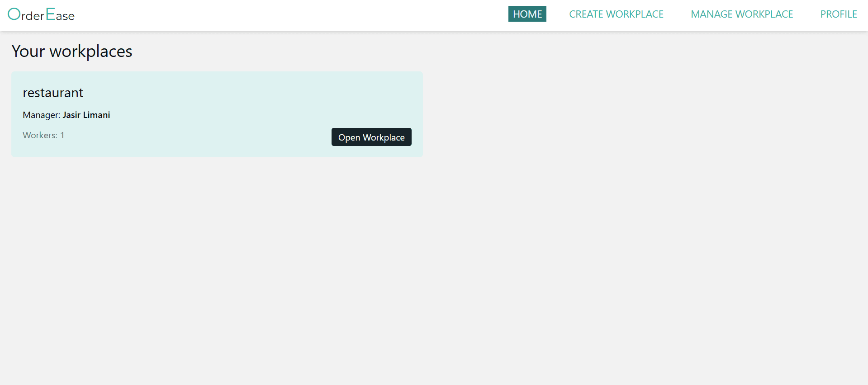
Task: Go to the PROFILE page
Action: click(839, 14)
